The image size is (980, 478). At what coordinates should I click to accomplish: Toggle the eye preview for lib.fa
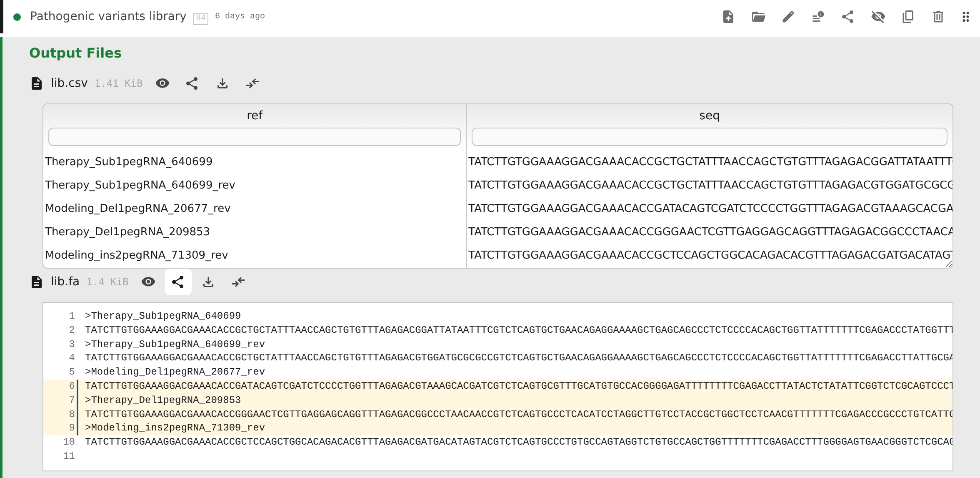(x=148, y=282)
